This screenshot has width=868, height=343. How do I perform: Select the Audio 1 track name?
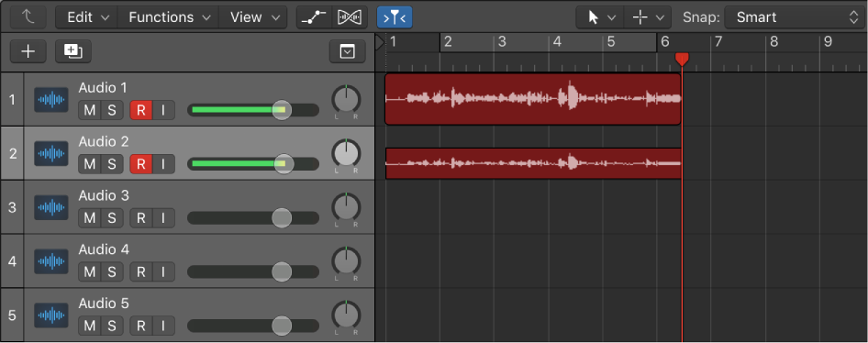pos(103,88)
